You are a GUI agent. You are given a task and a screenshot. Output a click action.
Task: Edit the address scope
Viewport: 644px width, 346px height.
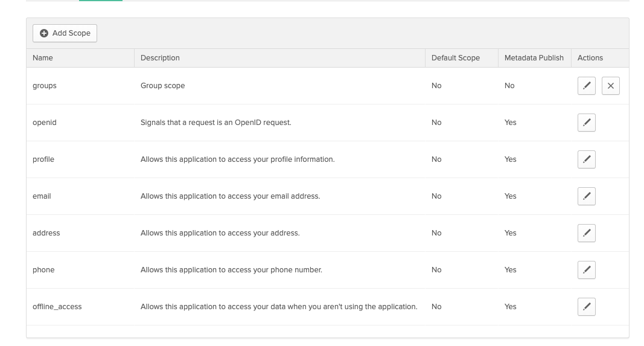587,233
